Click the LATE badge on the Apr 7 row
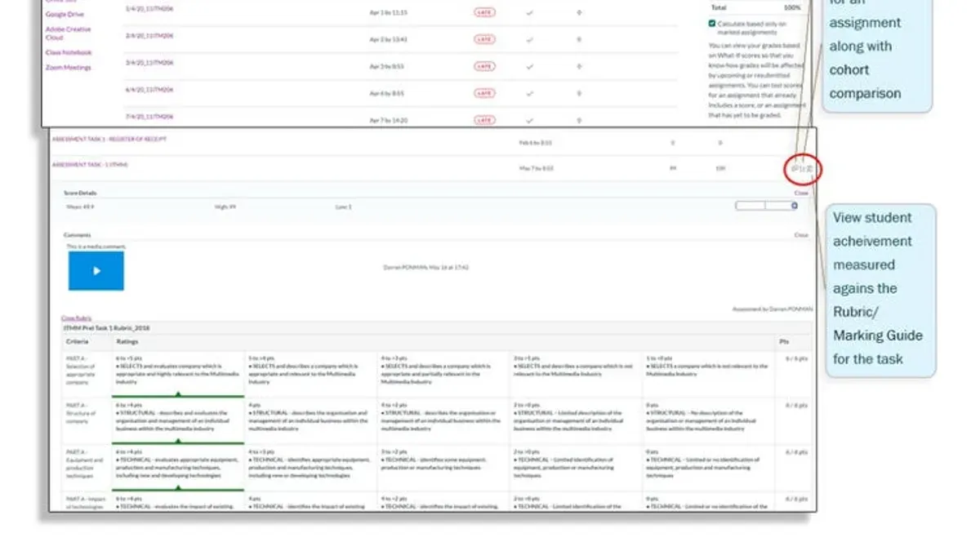The image size is (980, 551). 484,120
